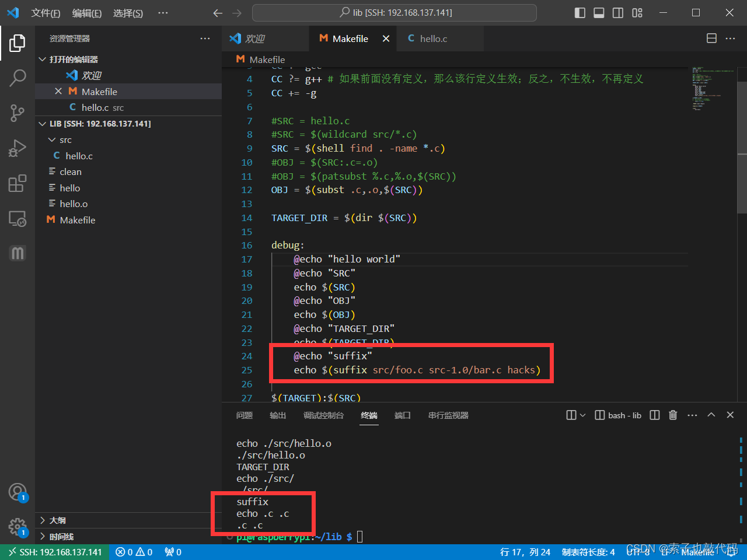Viewport: 747px width, 560px height.
Task: Switch to the 输出 panel tab
Action: pyautogui.click(x=278, y=415)
